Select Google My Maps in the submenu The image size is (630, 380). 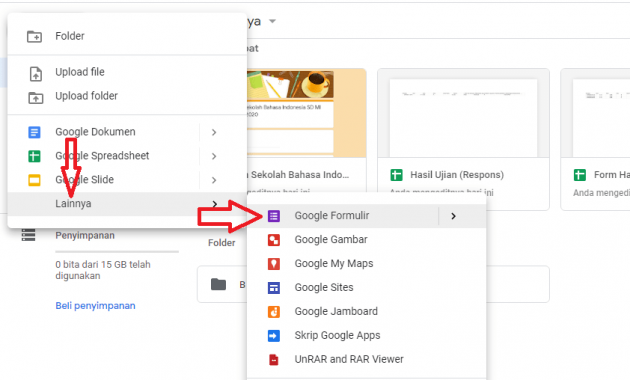click(366, 264)
